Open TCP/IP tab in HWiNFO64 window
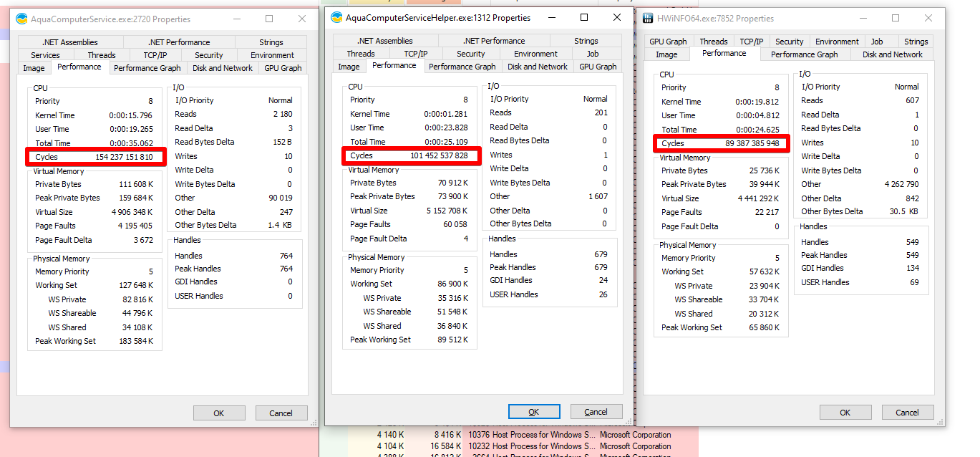Image resolution: width=980 pixels, height=457 pixels. click(x=752, y=42)
